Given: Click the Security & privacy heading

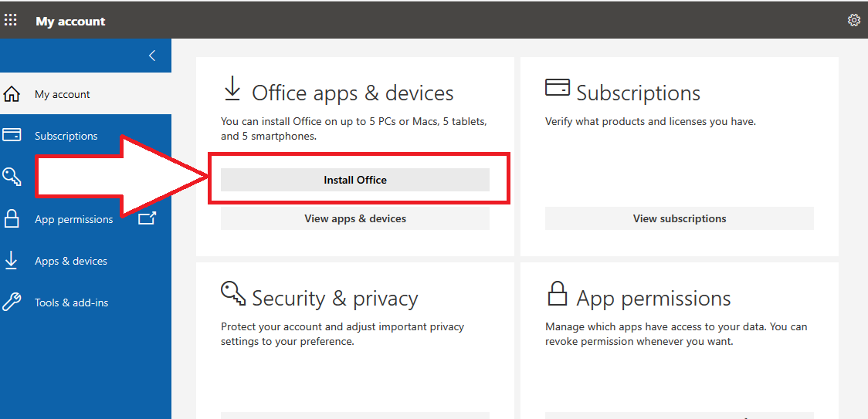Looking at the screenshot, I should tap(335, 299).
